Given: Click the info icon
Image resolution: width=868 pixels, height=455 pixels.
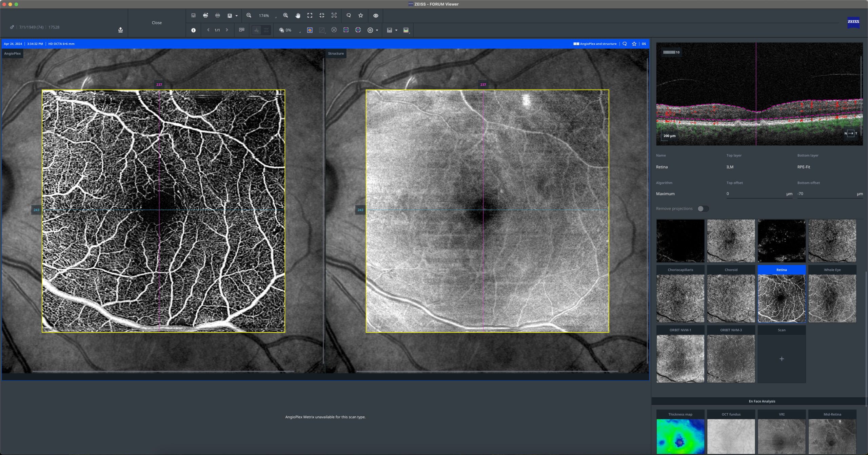Looking at the screenshot, I should [x=193, y=30].
